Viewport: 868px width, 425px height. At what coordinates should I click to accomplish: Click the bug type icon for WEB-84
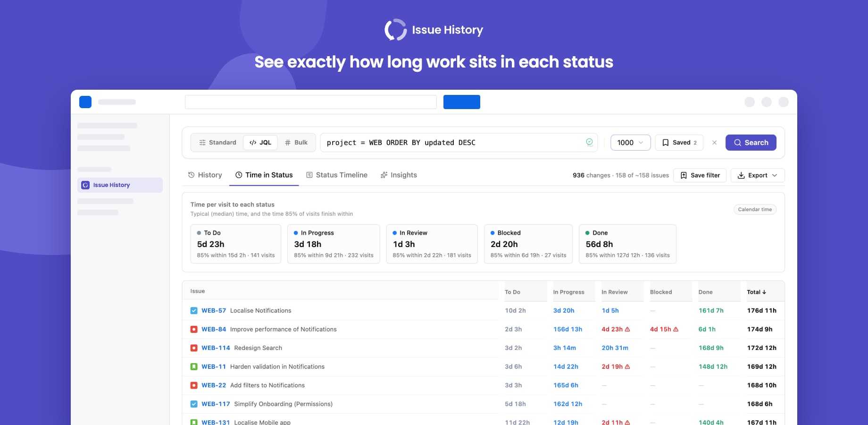194,329
